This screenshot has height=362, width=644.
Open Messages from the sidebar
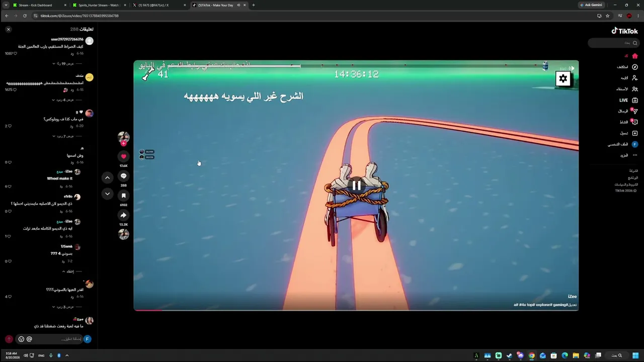pos(634,111)
